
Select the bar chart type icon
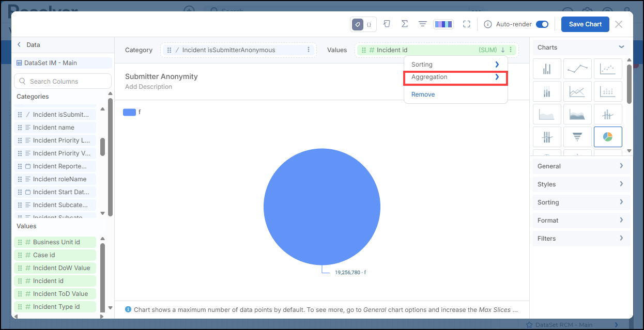[546, 68]
